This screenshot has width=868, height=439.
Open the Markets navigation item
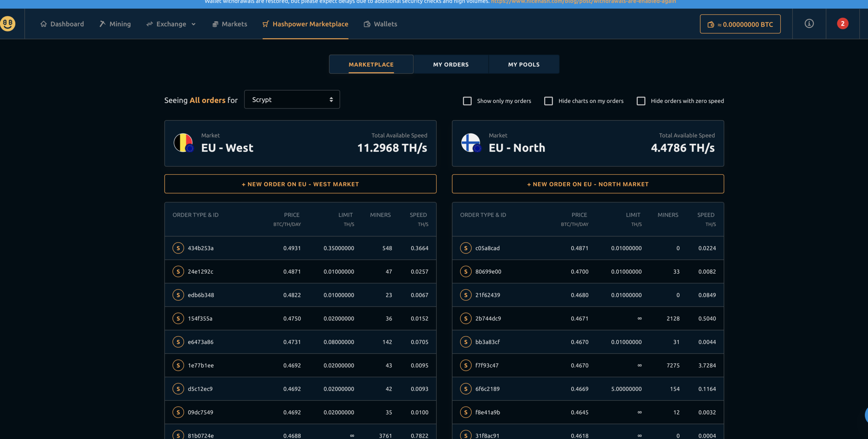230,24
